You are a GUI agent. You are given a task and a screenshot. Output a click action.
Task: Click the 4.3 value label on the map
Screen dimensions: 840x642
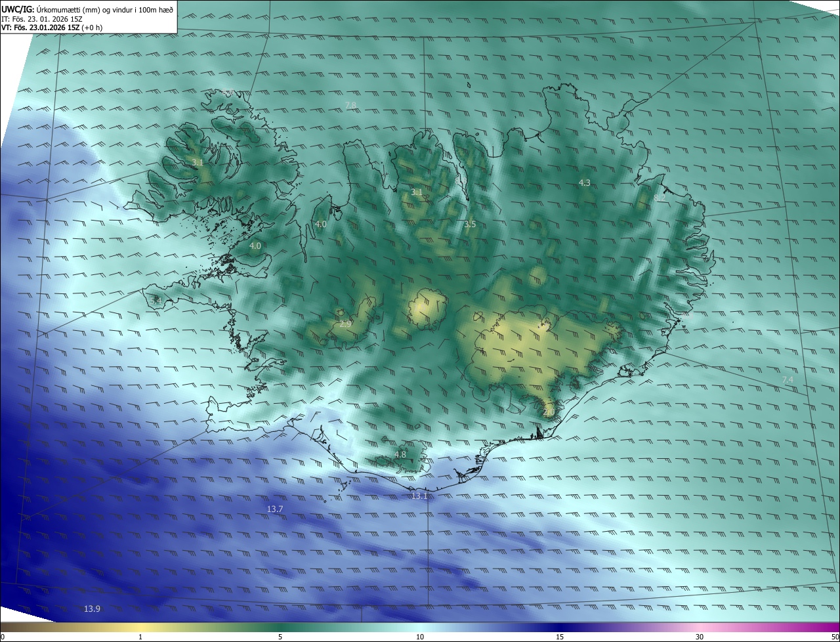[x=585, y=182]
